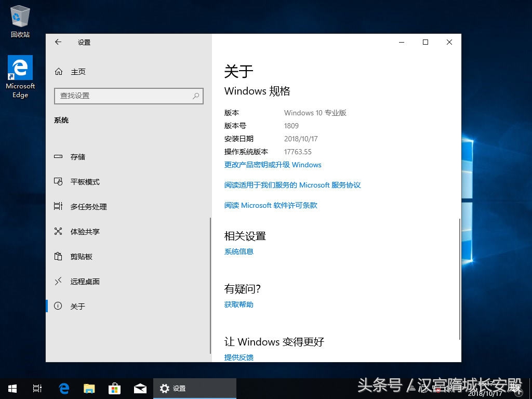Open Task View on the taskbar
This screenshot has width=532, height=399.
point(37,389)
